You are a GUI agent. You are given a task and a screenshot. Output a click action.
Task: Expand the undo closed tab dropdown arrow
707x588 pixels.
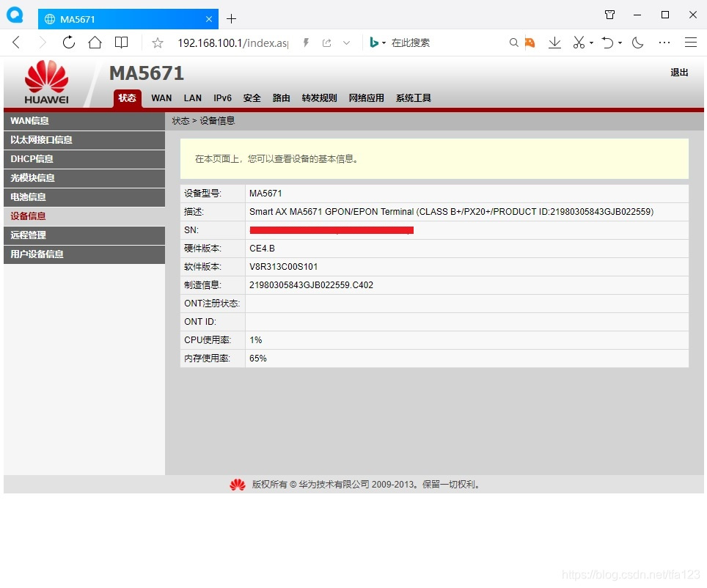620,43
